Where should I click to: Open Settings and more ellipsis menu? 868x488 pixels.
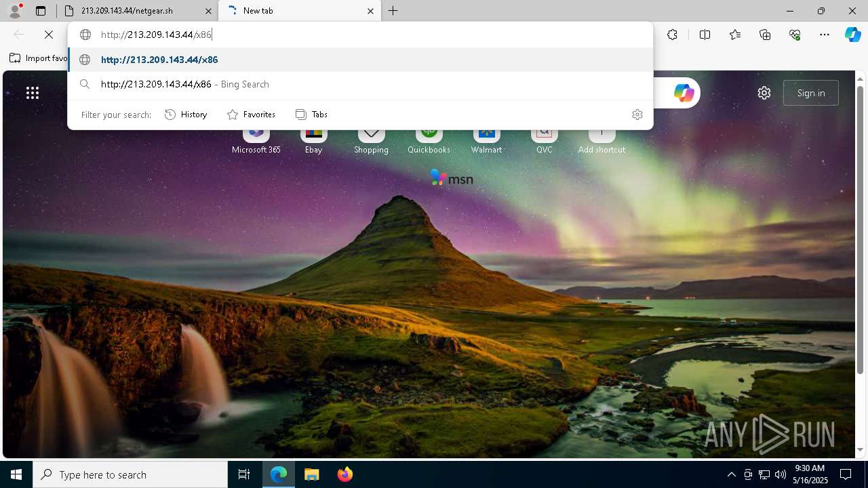click(x=825, y=35)
